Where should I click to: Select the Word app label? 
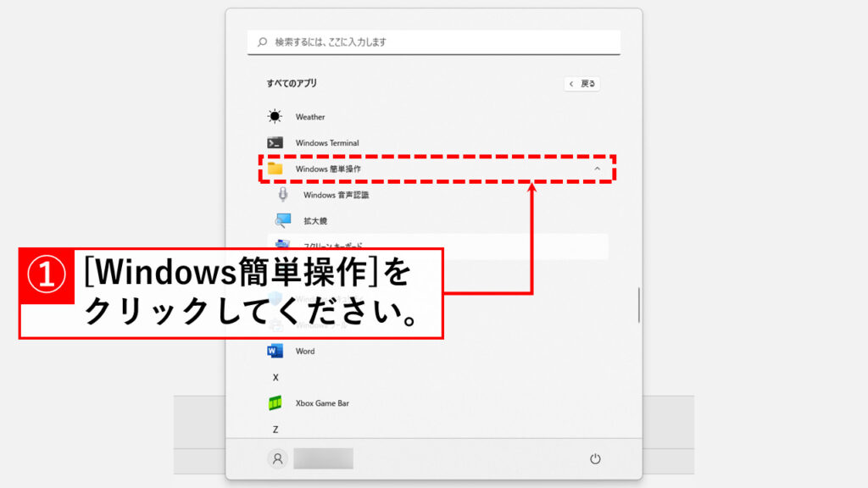tap(305, 352)
